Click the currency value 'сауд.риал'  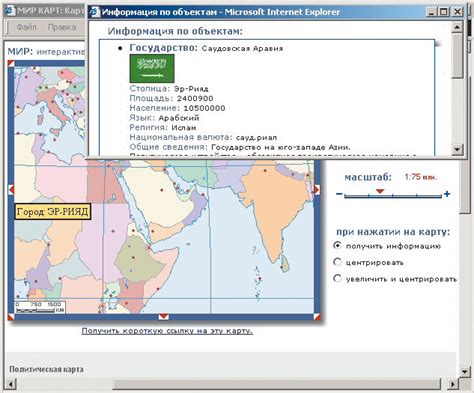256,137
